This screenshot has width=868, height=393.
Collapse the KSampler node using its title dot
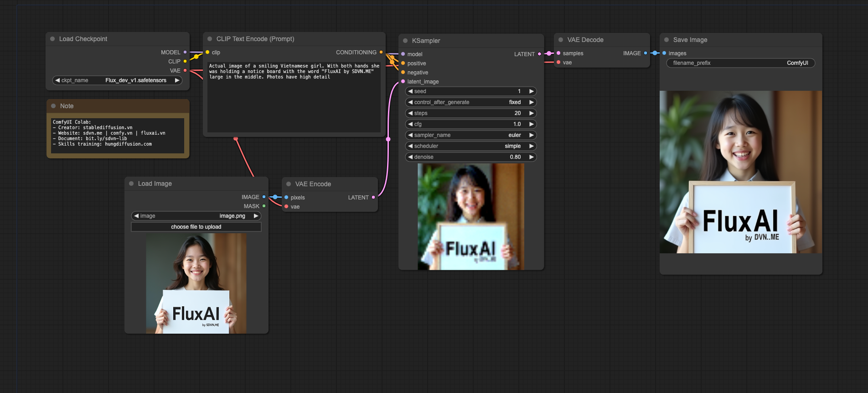point(405,41)
